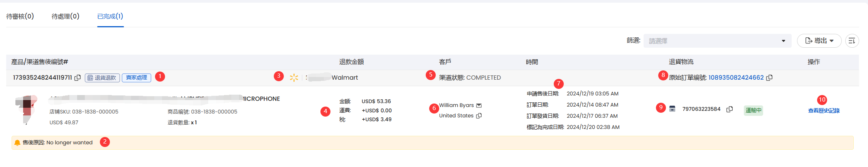Click the caret arrow in filter select box
The image size is (868, 167).
tap(784, 41)
